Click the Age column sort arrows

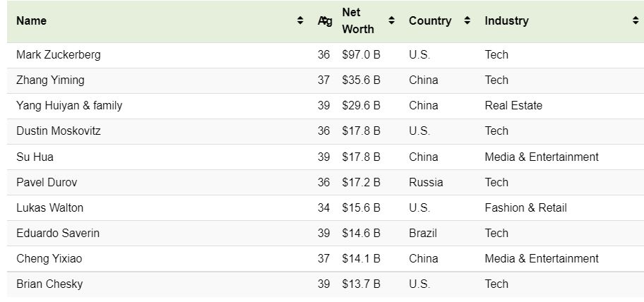(x=324, y=20)
